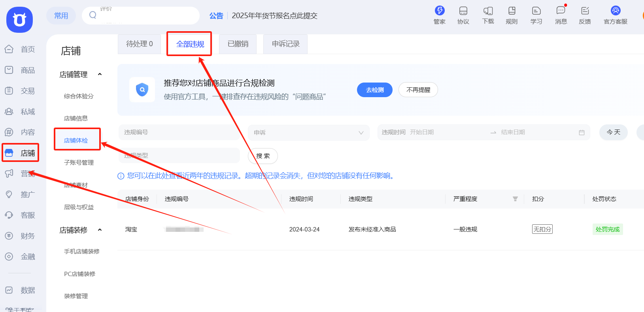Open the 数据 sidebar section
The width and height of the screenshot is (644, 312).
20,290
